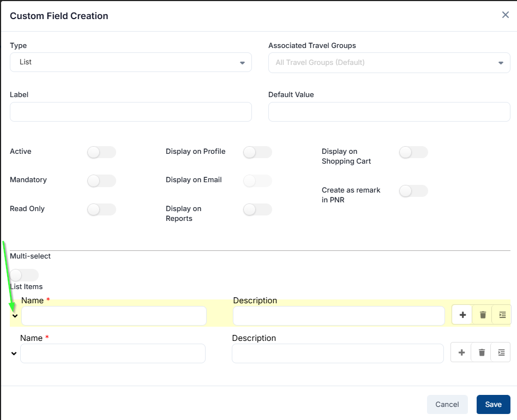Enable Create as remark in PNR switch
This screenshot has height=420, width=517.
pos(413,191)
